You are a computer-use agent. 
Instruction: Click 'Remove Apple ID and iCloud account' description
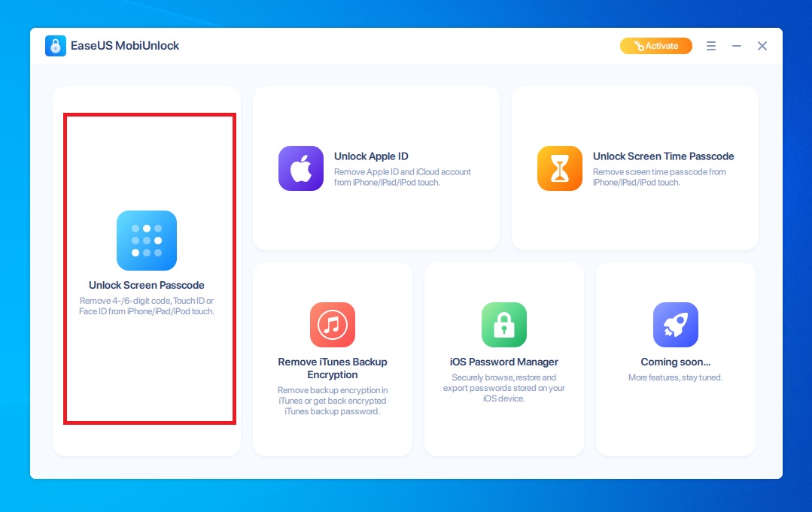403,177
